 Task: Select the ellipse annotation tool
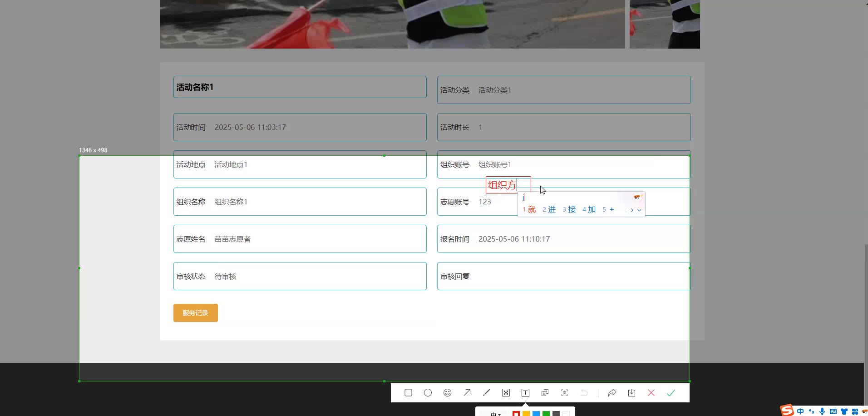[428, 393]
